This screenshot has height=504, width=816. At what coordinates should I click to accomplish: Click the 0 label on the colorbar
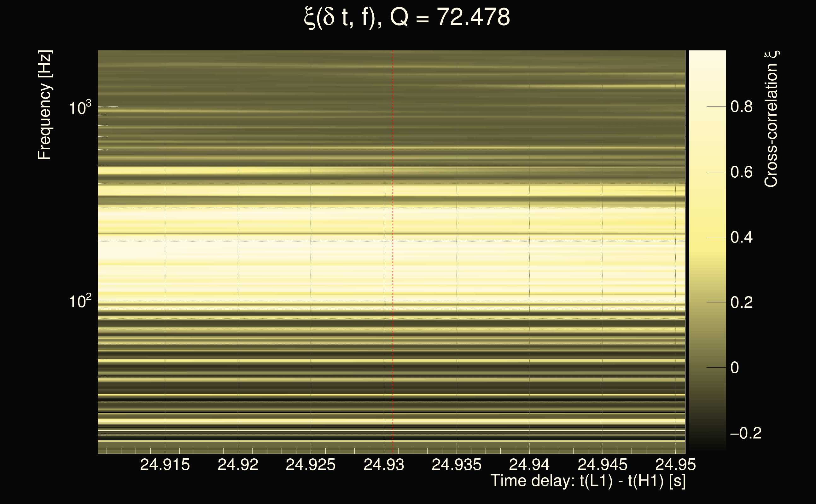(x=735, y=368)
